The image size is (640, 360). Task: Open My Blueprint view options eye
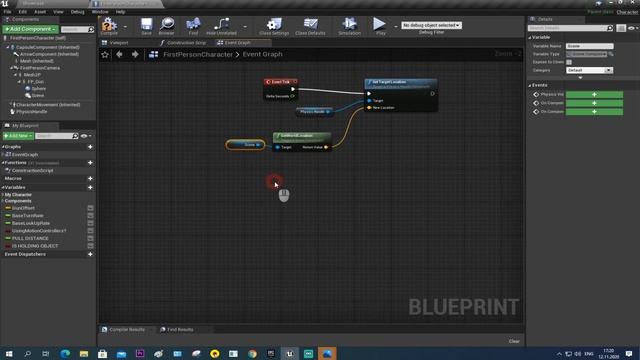tap(86, 136)
